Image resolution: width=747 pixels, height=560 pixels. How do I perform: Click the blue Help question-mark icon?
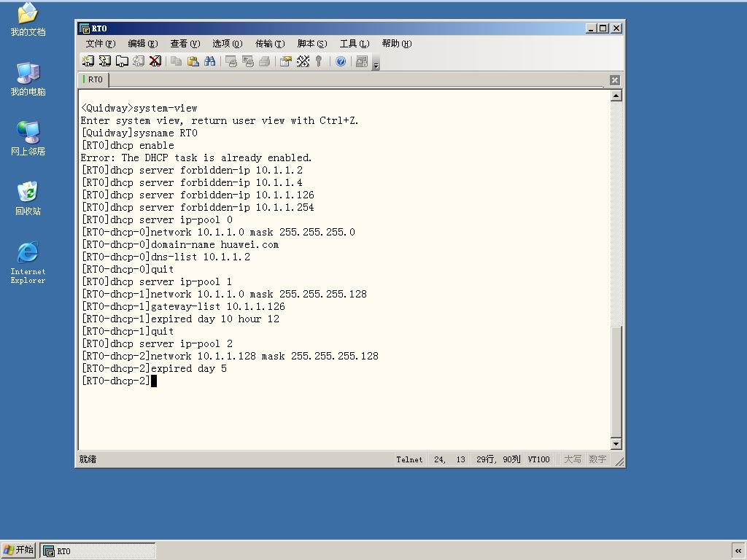[341, 61]
